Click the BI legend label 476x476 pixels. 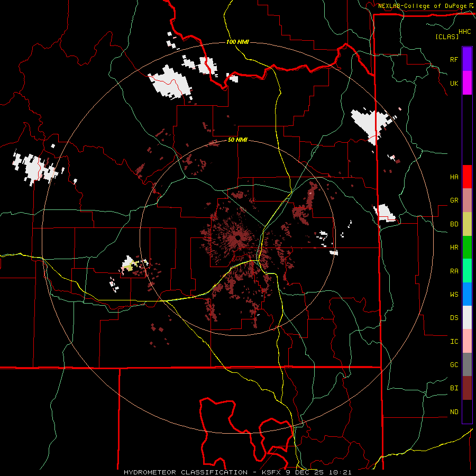pos(454,388)
